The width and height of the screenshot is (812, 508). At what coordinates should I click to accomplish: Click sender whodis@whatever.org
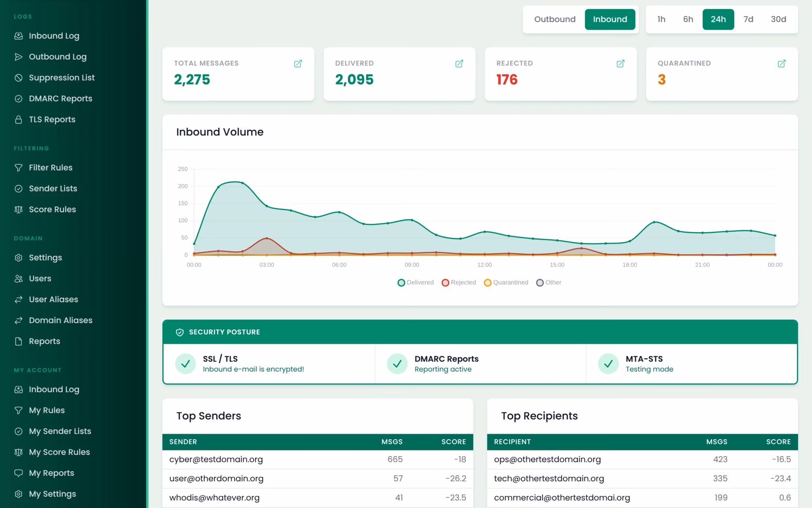(214, 498)
